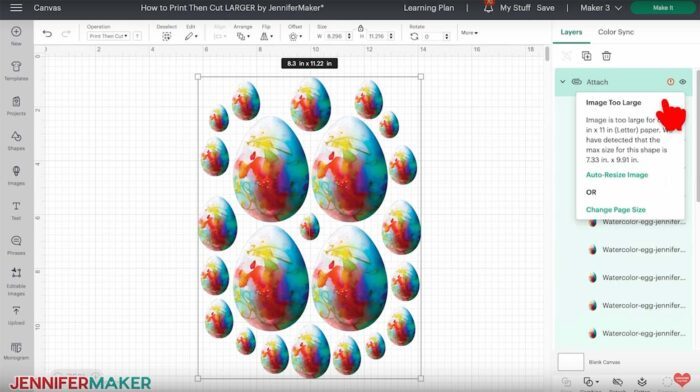Open the hamburger main menu
This screenshot has width=700, height=392.
click(x=16, y=8)
